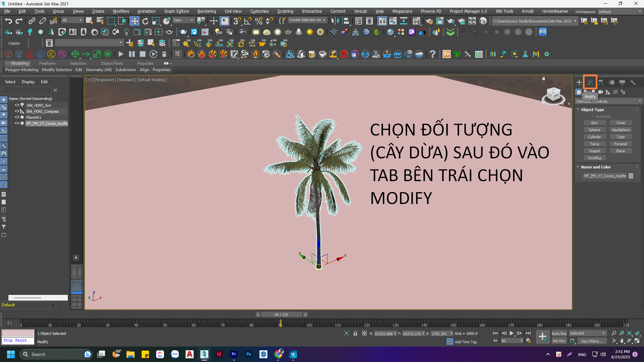Image resolution: width=644 pixels, height=362 pixels.
Task: Click the Redo arrow icon
Action: 19,21
